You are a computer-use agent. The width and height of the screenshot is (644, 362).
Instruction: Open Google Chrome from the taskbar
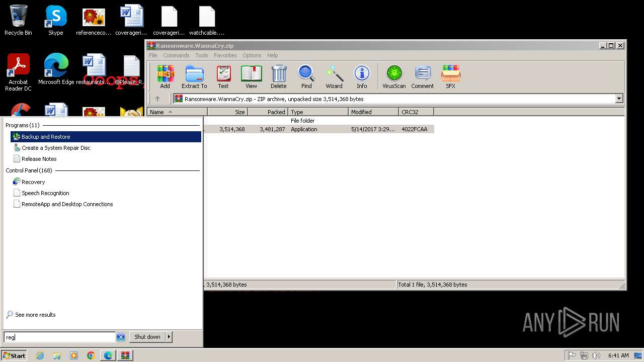click(x=91, y=355)
